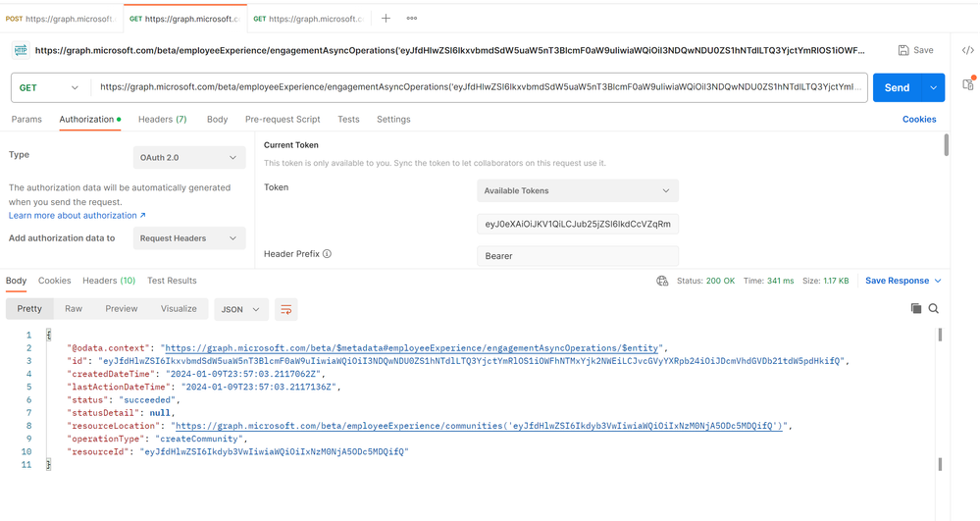Open the code snippet panel icon
This screenshot has width=980, height=521.
point(967,50)
